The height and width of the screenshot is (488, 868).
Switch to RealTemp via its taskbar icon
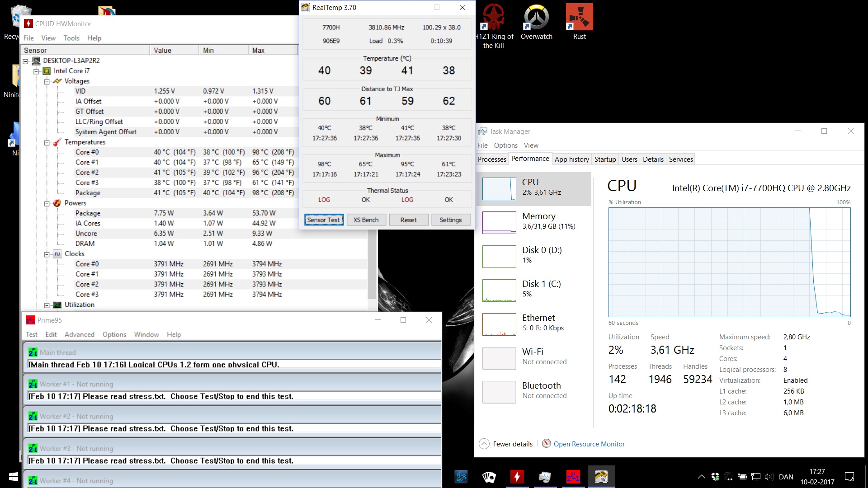click(x=601, y=477)
